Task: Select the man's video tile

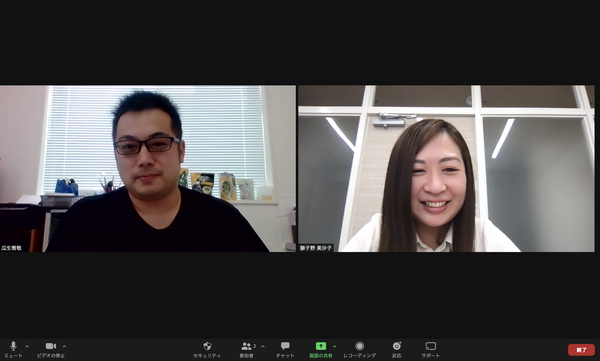Action: (x=148, y=168)
